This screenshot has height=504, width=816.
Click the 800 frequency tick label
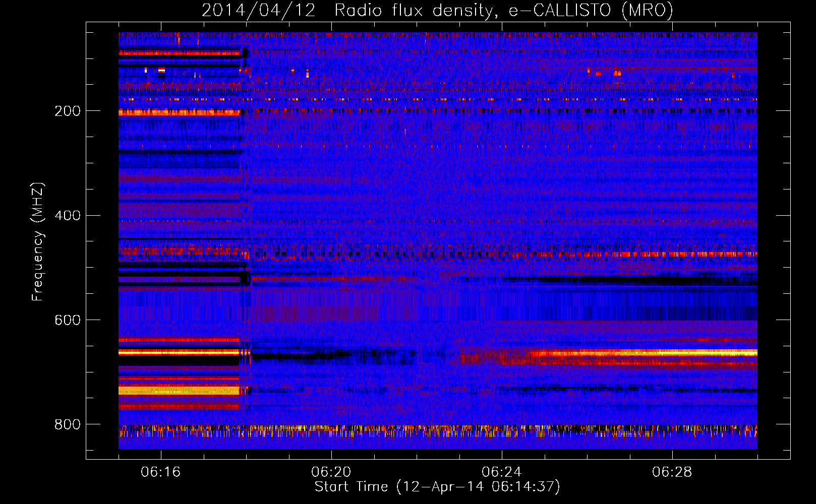point(67,424)
